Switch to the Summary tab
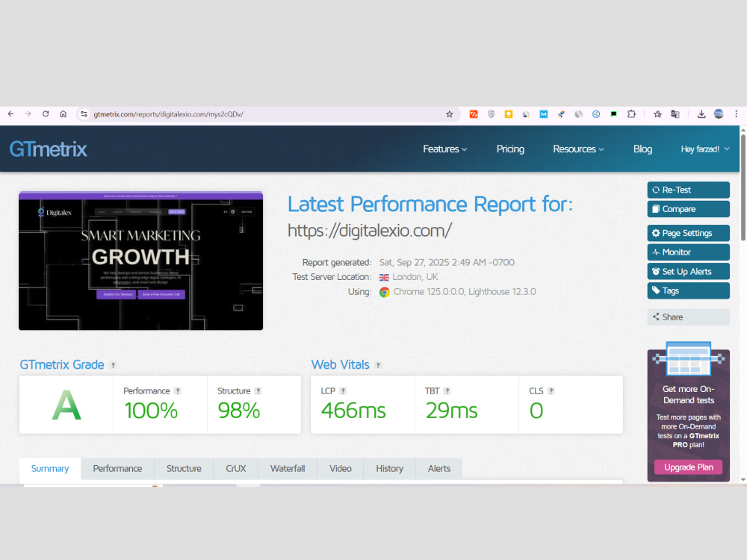Screen dimensions: 747x560 [x=50, y=469]
